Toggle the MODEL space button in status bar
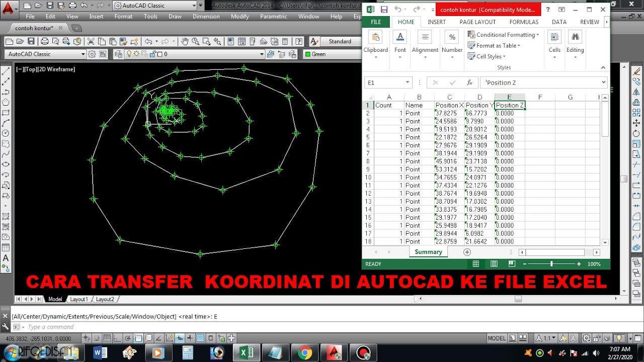The image size is (644, 362). [497, 338]
